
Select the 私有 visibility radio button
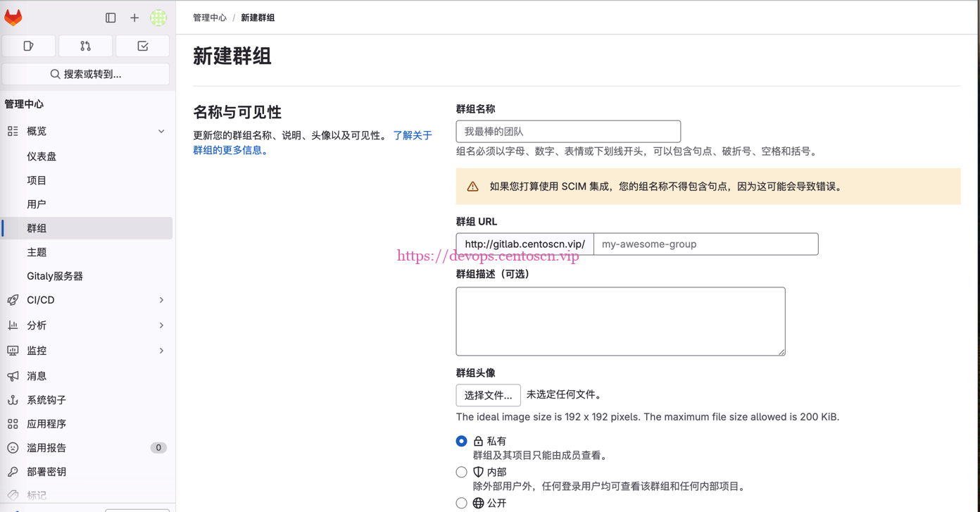461,441
